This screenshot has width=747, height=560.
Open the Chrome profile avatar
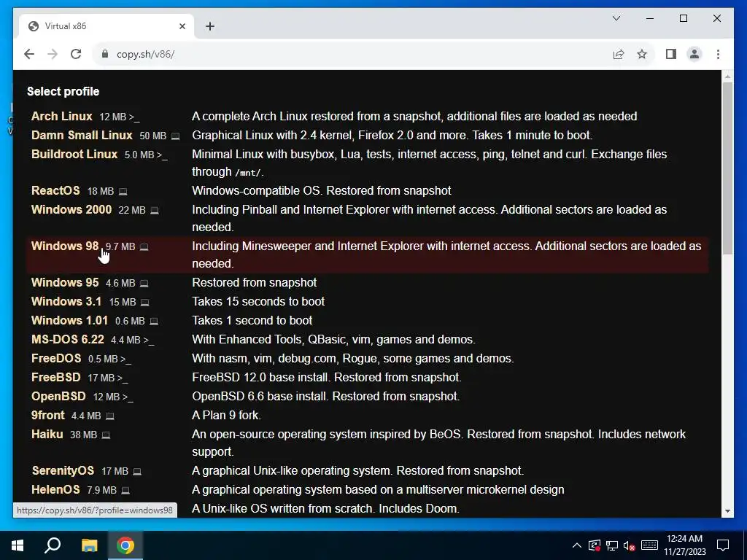(x=694, y=54)
